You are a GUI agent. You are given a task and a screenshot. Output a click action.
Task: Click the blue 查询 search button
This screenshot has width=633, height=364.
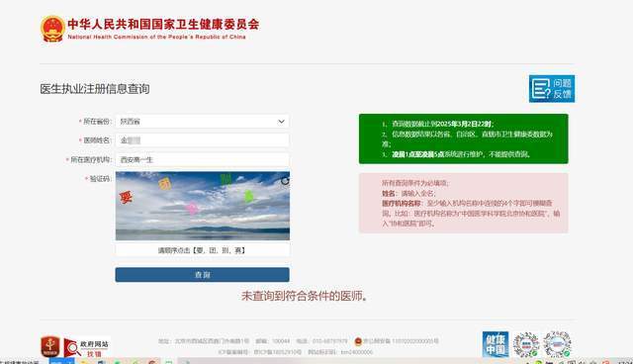pos(202,275)
